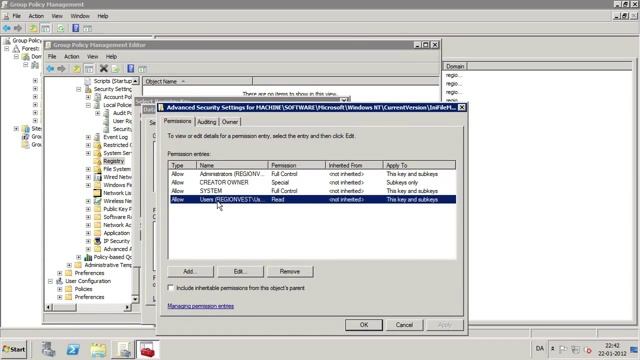Collapse Security Settings node in tree
The image size is (640, 360).
coord(79,89)
